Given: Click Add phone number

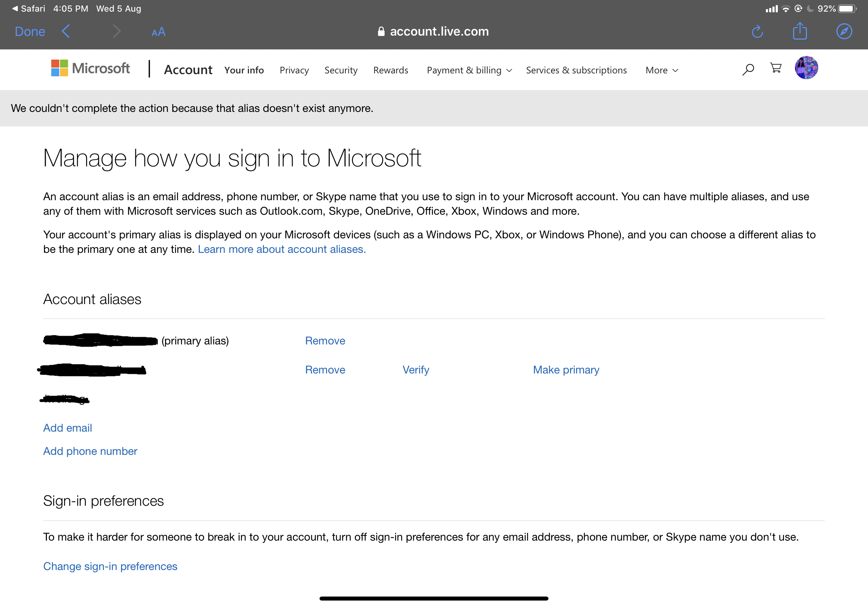Looking at the screenshot, I should pyautogui.click(x=90, y=451).
